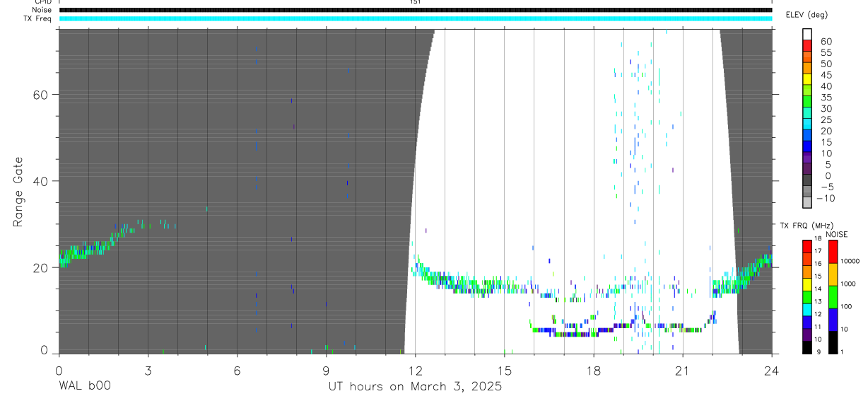
Task: Click the cyan TX Freq strip above the plot
Action: pyautogui.click(x=415, y=18)
